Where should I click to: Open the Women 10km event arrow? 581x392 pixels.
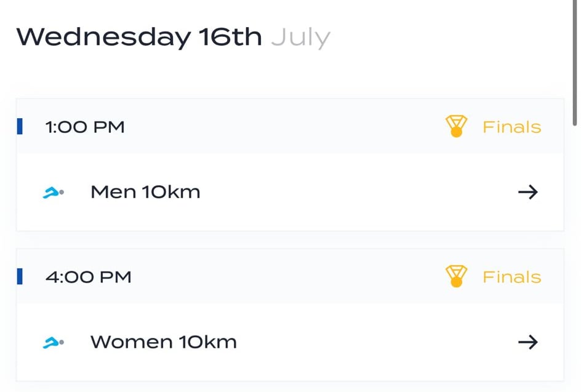527,342
